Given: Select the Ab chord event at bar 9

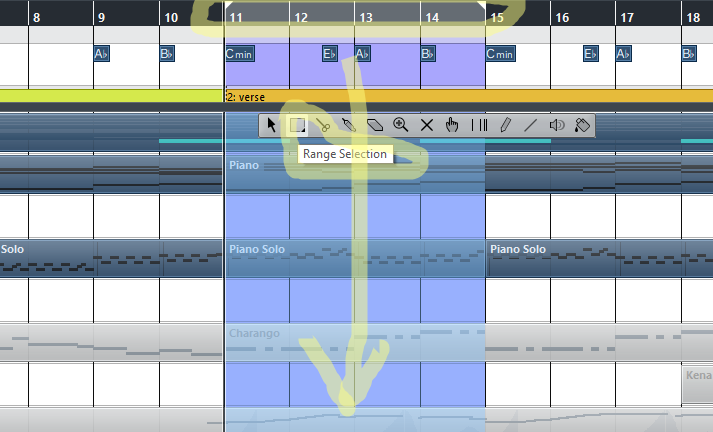Looking at the screenshot, I should pos(101,54).
